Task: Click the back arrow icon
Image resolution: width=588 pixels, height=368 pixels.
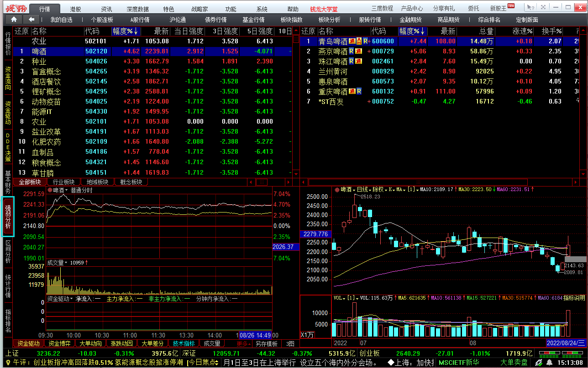Action: coord(31,19)
